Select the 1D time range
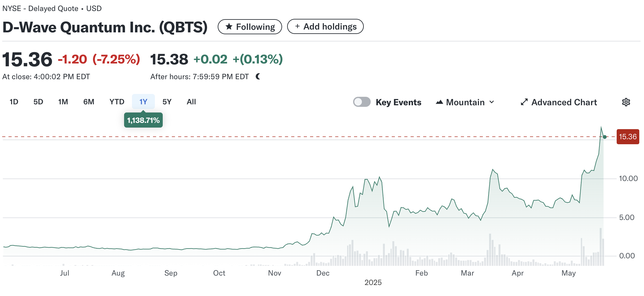The image size is (644, 296). pos(14,102)
